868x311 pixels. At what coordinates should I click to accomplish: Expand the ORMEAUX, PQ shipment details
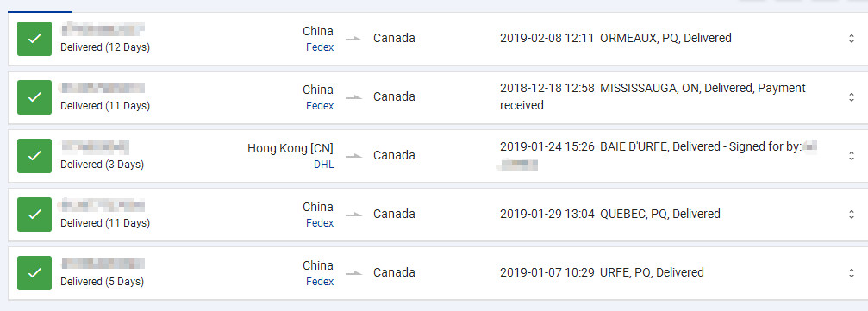(x=852, y=39)
